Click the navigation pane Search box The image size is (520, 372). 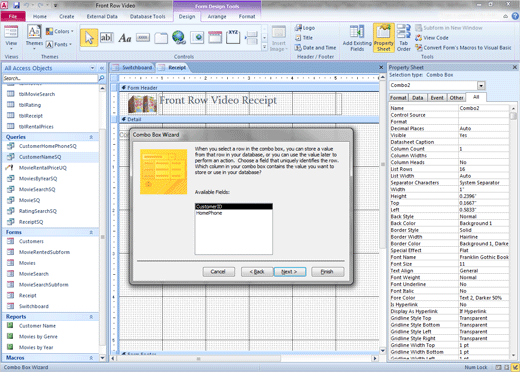(50, 78)
